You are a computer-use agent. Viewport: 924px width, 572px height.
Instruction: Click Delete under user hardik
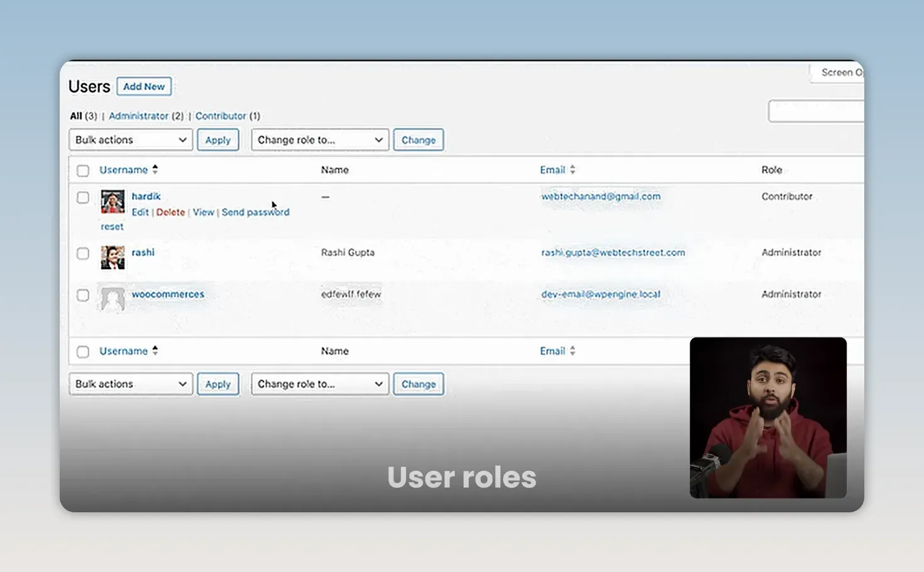pos(170,212)
